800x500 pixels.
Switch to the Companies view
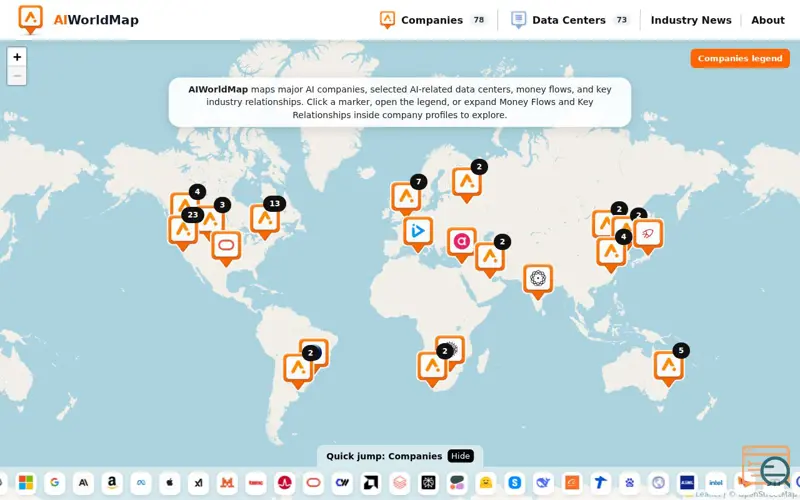(x=433, y=20)
